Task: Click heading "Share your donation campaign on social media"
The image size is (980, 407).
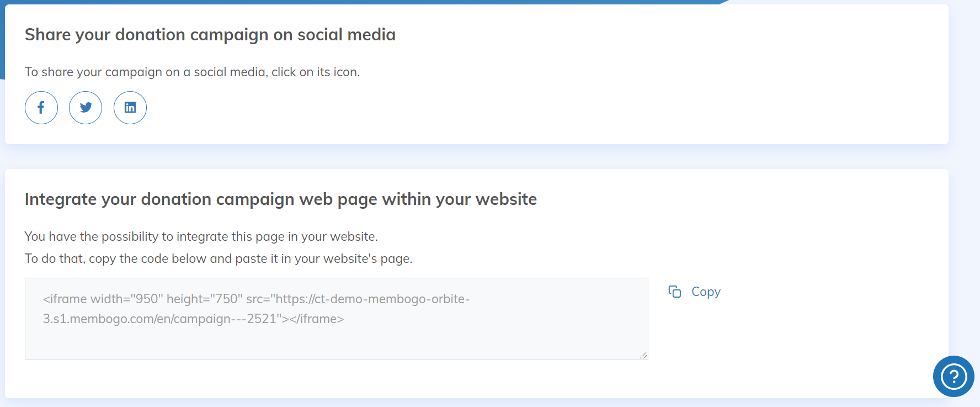Action: point(210,35)
